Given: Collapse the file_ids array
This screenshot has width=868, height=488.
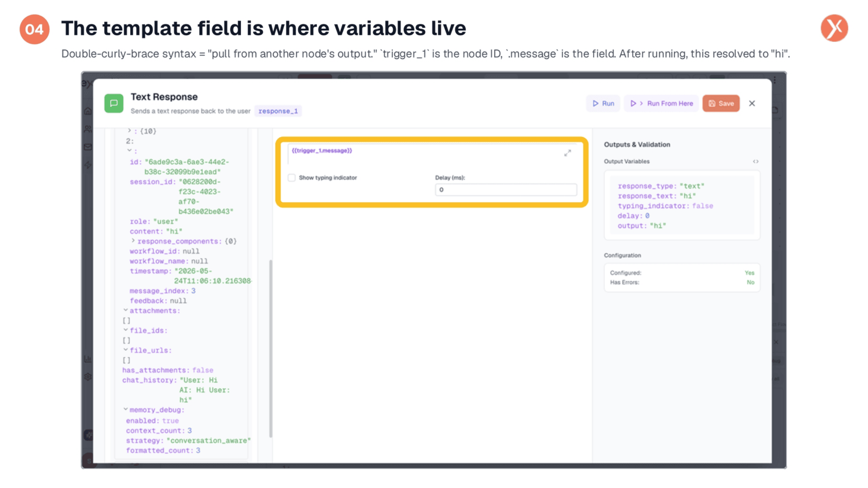Looking at the screenshot, I should pos(126,330).
